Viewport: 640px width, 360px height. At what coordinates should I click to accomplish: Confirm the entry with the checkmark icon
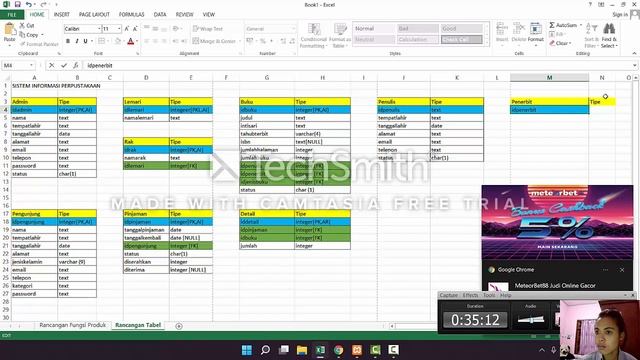pos(64,65)
